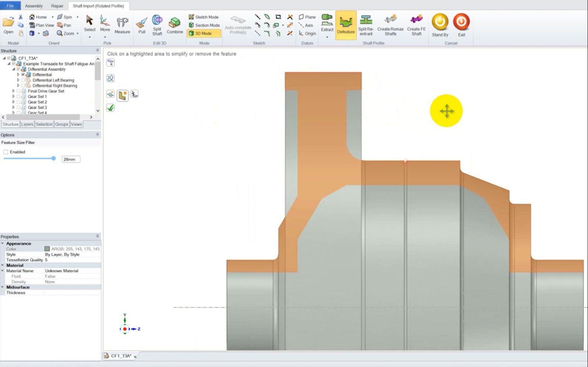Collapse the Differential Assembly node
Image resolution: width=588 pixels, height=367 pixels.
click(13, 69)
